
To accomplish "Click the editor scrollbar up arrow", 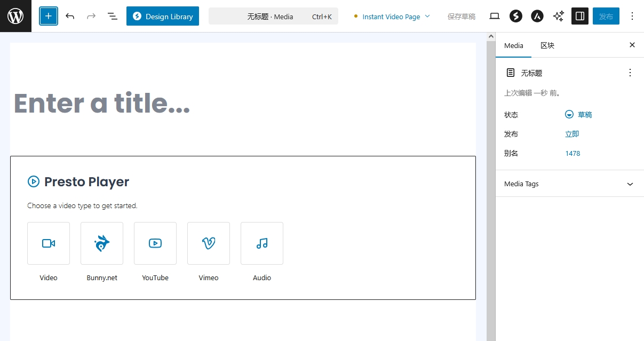I will [491, 36].
